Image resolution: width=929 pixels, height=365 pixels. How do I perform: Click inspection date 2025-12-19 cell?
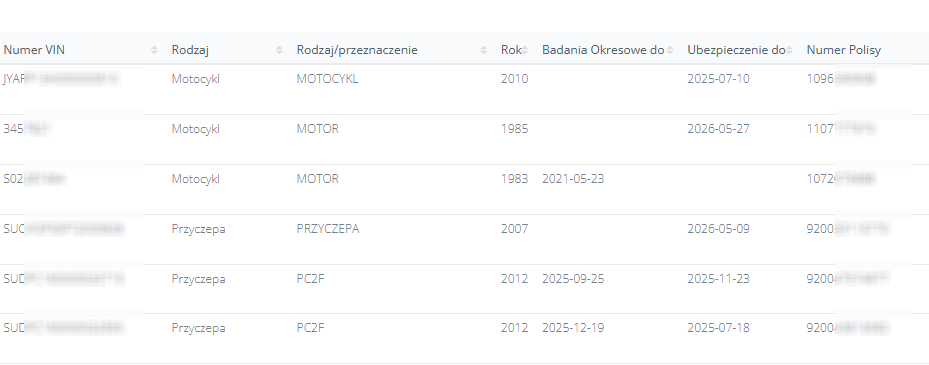[573, 328]
